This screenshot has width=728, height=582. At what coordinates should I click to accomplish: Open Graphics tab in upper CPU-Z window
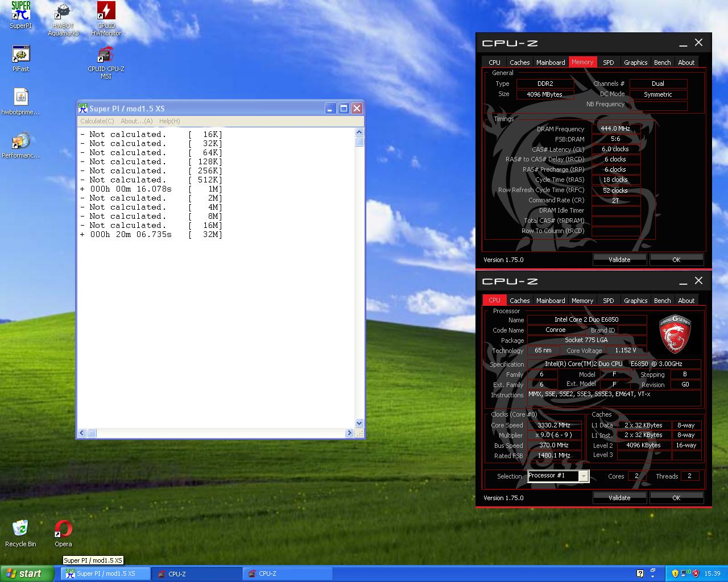[635, 63]
